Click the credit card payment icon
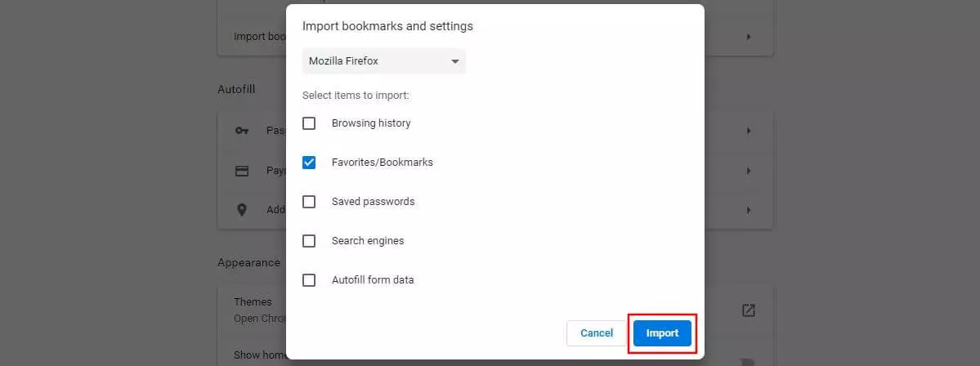980x366 pixels. (x=242, y=171)
